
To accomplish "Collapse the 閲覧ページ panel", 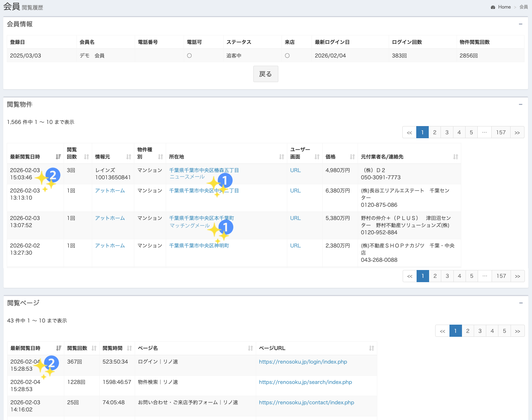I will tap(521, 303).
